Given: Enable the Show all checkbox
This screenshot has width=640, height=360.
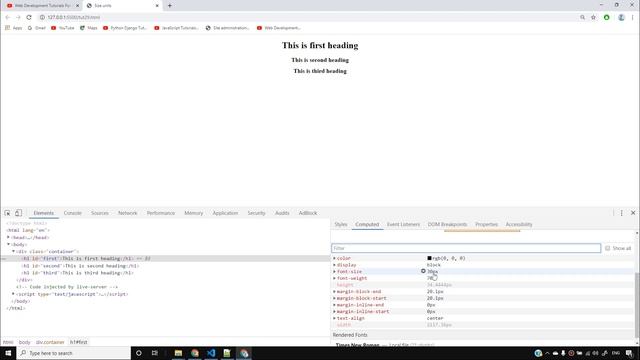Looking at the screenshot, I should (x=607, y=248).
